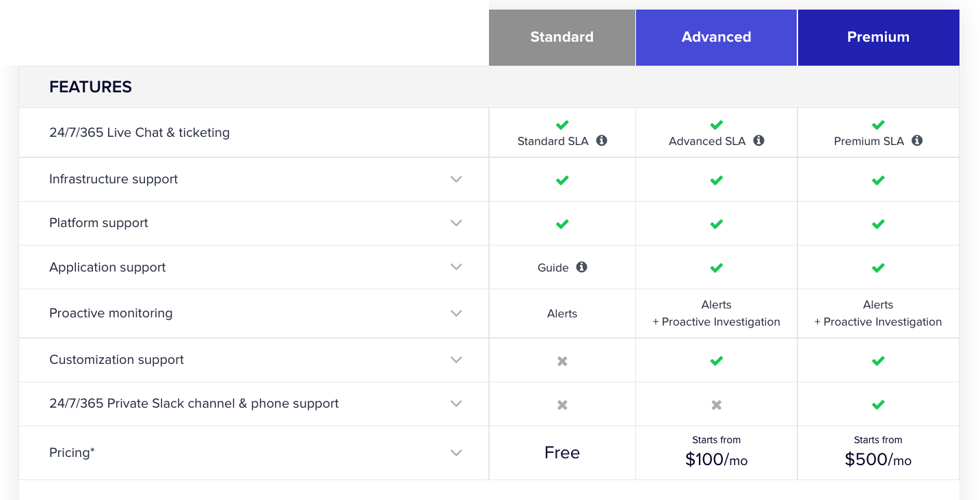Click Standard checkmark for Live Chat & ticketing
This screenshot has height=500, width=980.
click(x=562, y=124)
